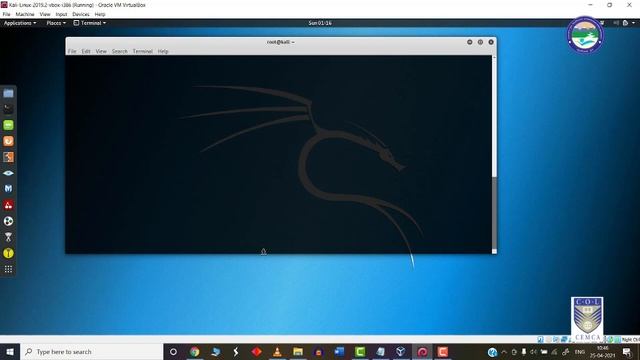Open VirtualBox Help menu
This screenshot has height=360, width=640.
click(x=100, y=14)
